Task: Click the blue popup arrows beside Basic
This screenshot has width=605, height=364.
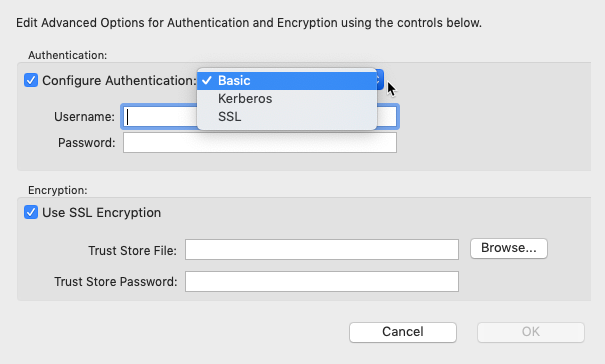Action: pos(380,80)
